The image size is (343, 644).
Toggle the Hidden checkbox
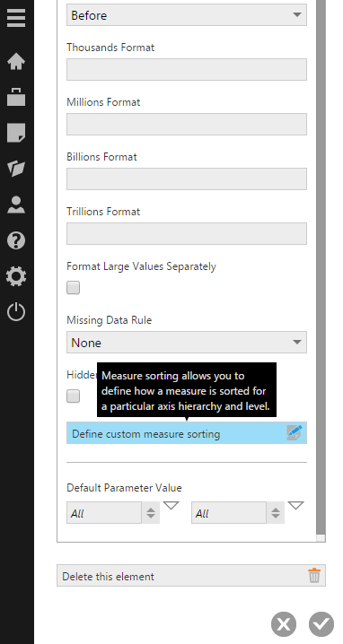click(x=74, y=396)
